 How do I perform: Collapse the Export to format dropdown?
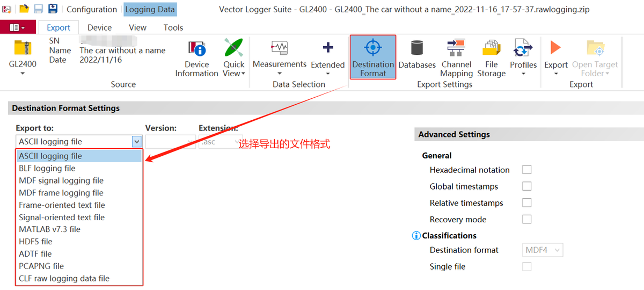coord(136,142)
